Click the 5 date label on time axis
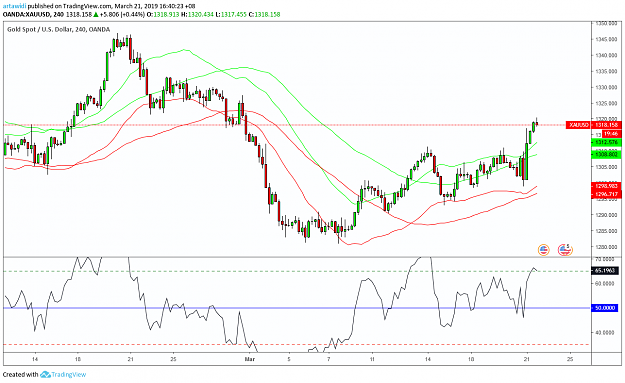 (x=289, y=359)
